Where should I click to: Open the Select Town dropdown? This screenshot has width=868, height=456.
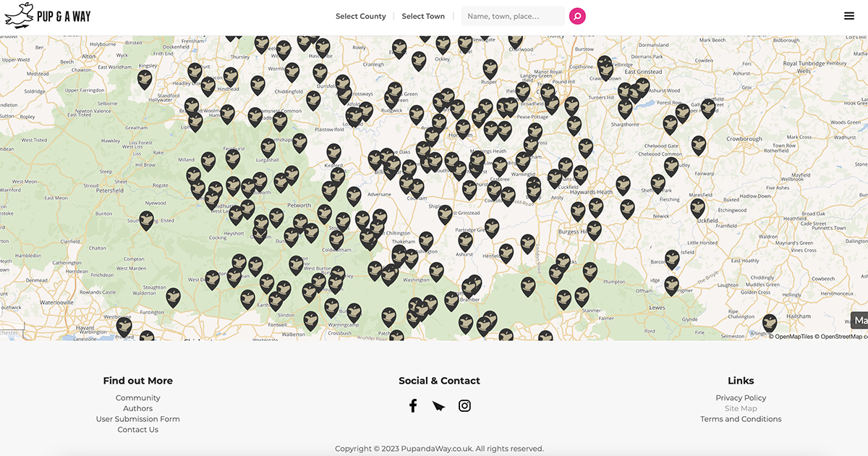coord(423,16)
